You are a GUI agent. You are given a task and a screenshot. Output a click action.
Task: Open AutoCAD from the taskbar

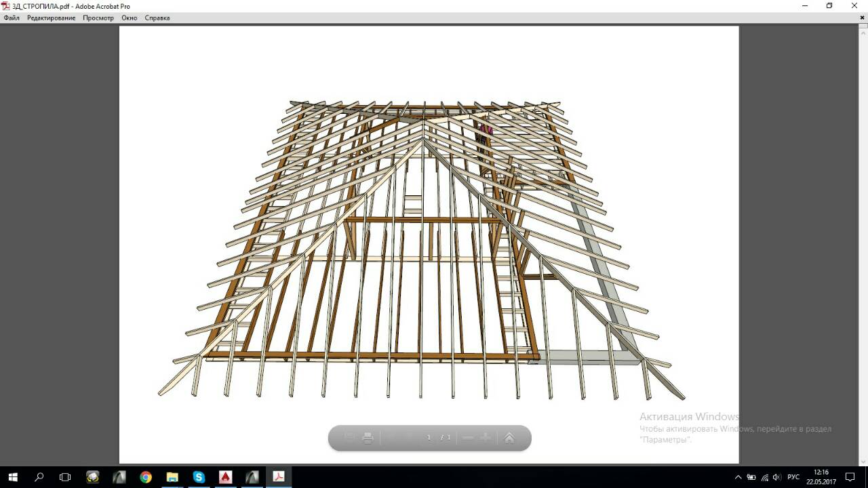click(225, 477)
